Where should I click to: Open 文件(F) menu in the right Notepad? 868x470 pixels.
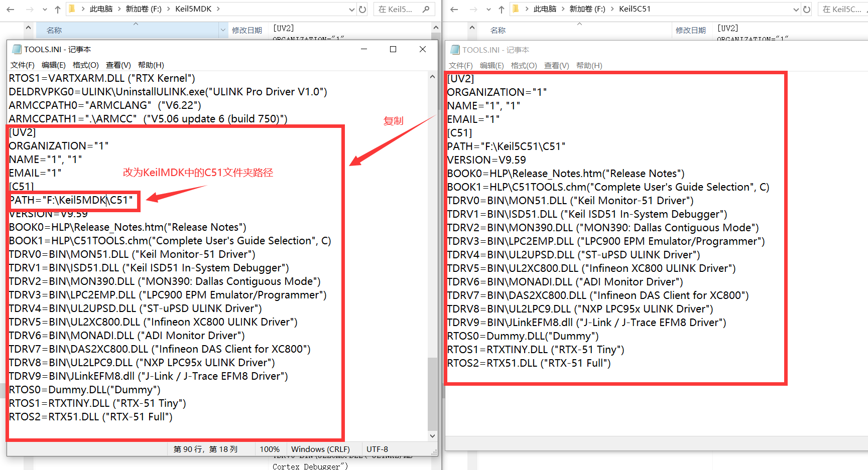(461, 66)
